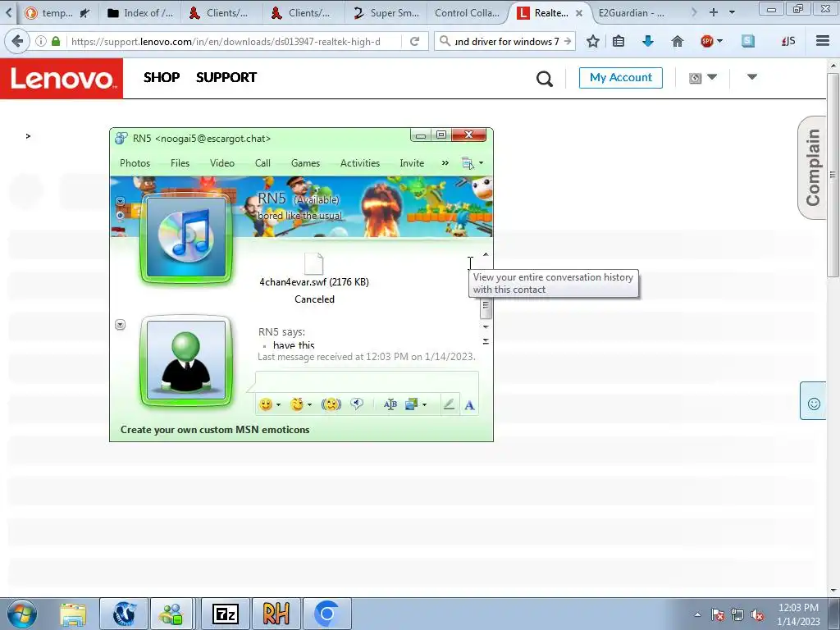Click the My Account button
This screenshot has height=630, width=840.
(x=620, y=78)
